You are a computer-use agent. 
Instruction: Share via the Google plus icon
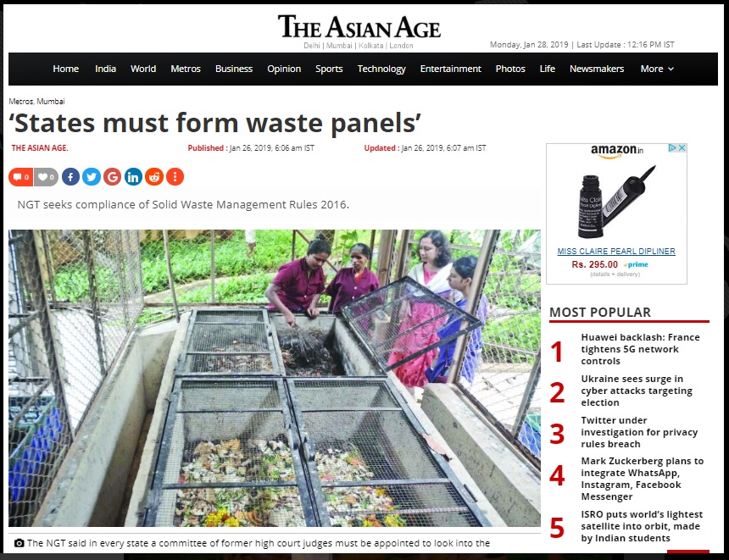coord(112,177)
